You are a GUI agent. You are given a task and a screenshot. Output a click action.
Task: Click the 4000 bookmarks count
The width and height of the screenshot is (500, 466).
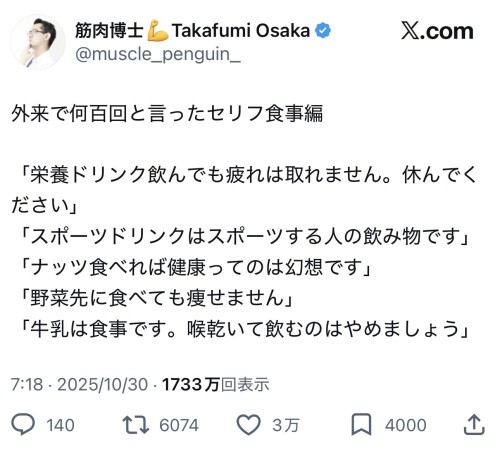click(x=406, y=425)
